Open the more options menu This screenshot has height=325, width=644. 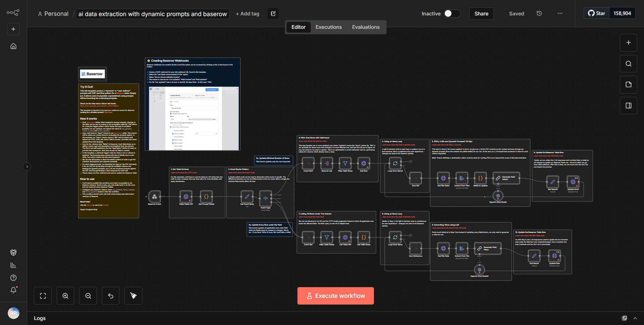pyautogui.click(x=559, y=13)
